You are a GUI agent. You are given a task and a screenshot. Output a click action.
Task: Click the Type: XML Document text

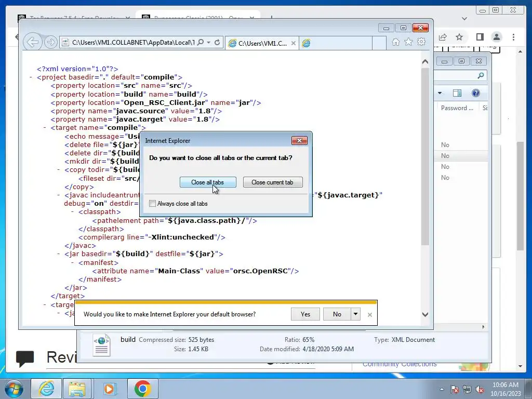click(404, 340)
